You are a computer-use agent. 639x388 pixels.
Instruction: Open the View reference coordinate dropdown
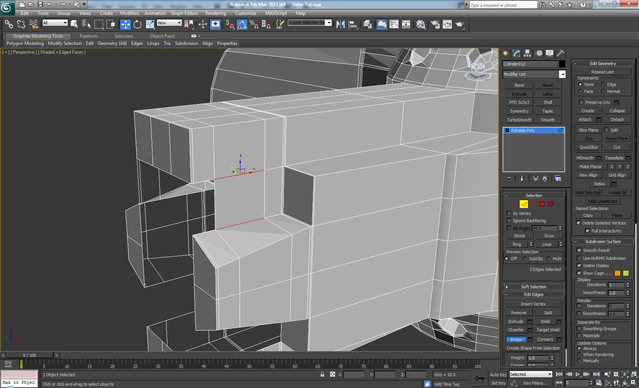pyautogui.click(x=169, y=23)
